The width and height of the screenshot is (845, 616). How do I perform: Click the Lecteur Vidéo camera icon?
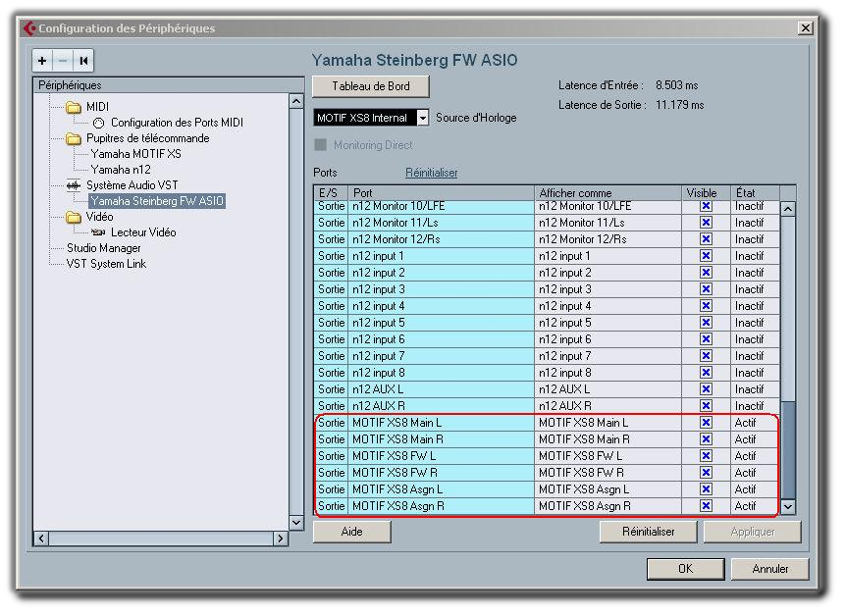tap(98, 232)
